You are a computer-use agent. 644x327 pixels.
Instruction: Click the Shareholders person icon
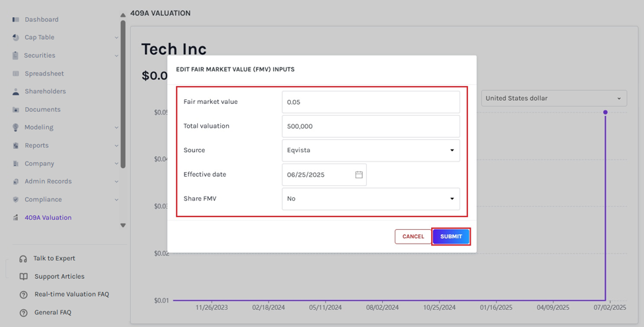[16, 92]
